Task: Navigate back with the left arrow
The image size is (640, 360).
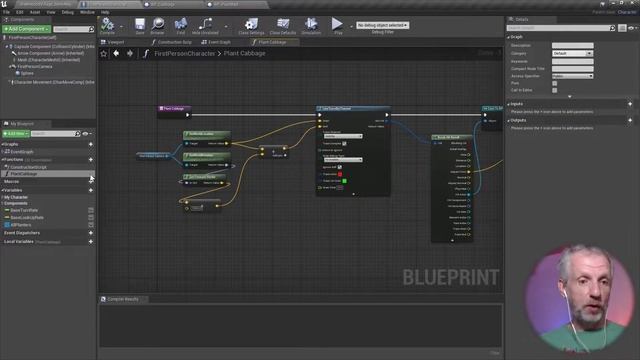Action: [x=116, y=53]
